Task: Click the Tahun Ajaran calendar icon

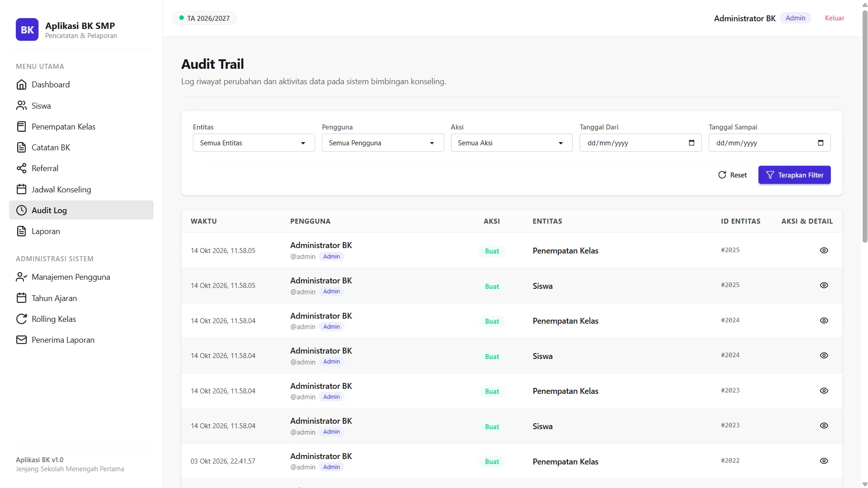Action: coord(21,298)
